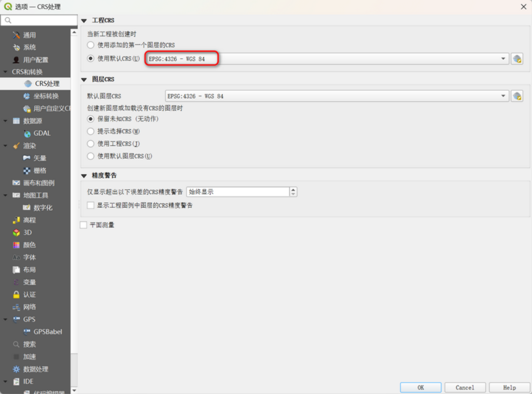Select the GPS sidebar item
532x394 pixels.
pos(29,319)
